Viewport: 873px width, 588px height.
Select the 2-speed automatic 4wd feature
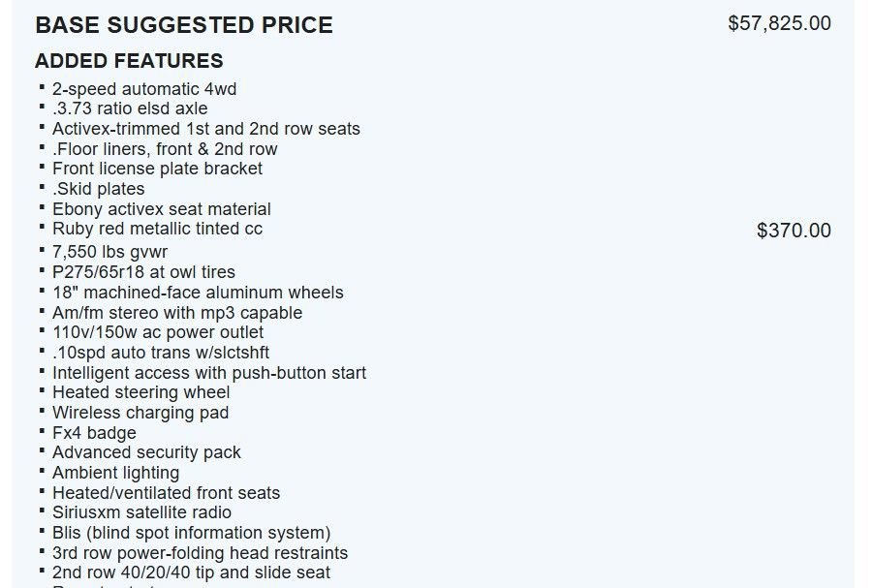pyautogui.click(x=144, y=89)
